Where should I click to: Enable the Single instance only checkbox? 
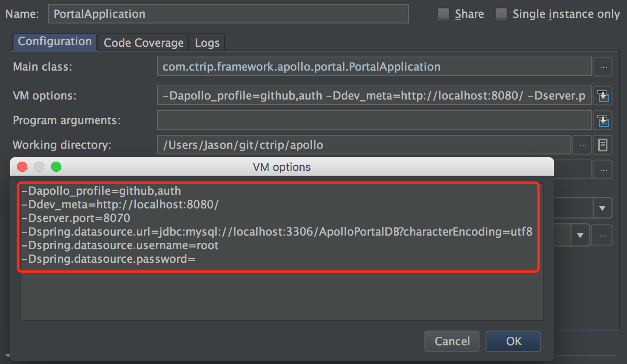coord(501,13)
